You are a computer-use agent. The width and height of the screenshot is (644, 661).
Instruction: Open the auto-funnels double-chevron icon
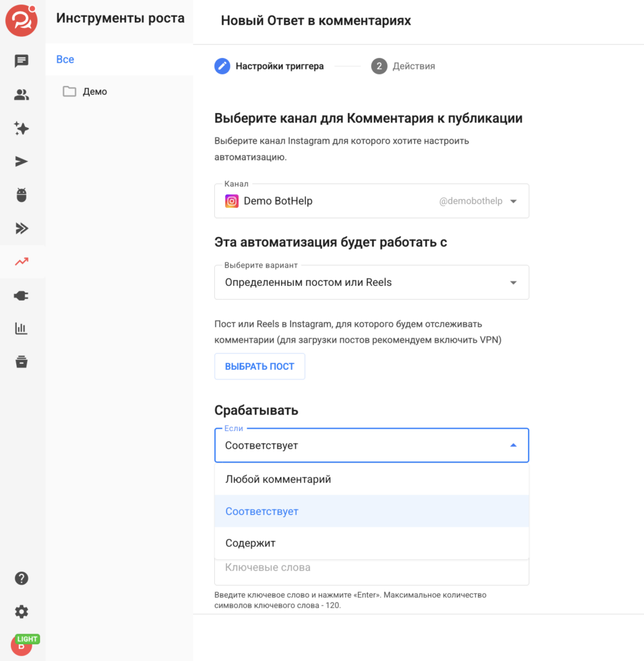tap(21, 228)
